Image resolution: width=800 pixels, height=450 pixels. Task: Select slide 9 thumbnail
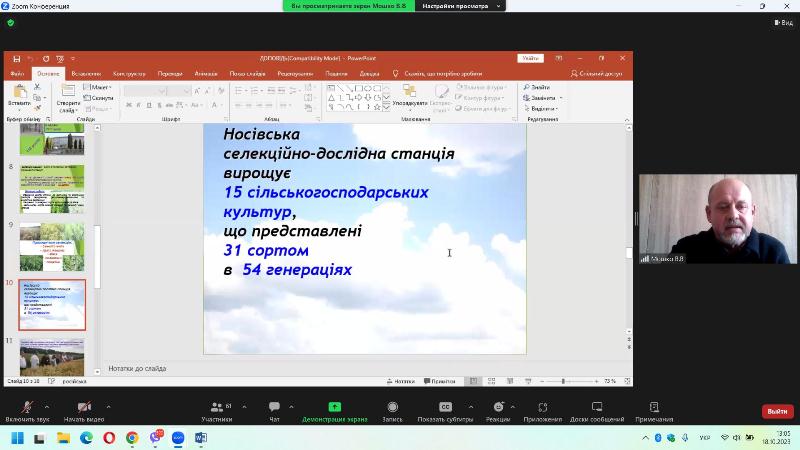(52, 246)
